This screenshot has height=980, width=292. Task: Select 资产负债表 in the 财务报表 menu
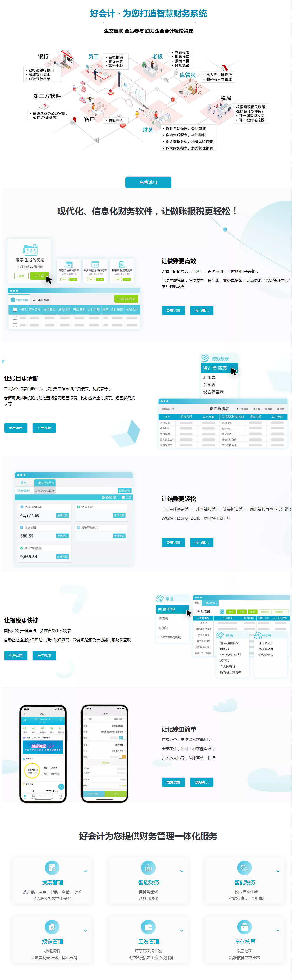215,368
